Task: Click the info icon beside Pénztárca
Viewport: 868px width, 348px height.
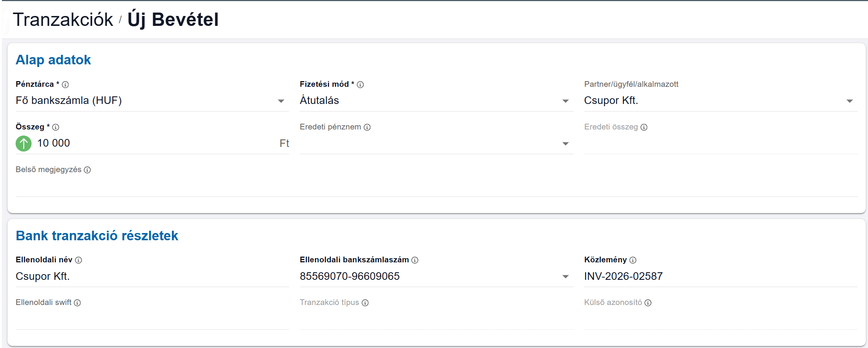Action: [x=65, y=85]
